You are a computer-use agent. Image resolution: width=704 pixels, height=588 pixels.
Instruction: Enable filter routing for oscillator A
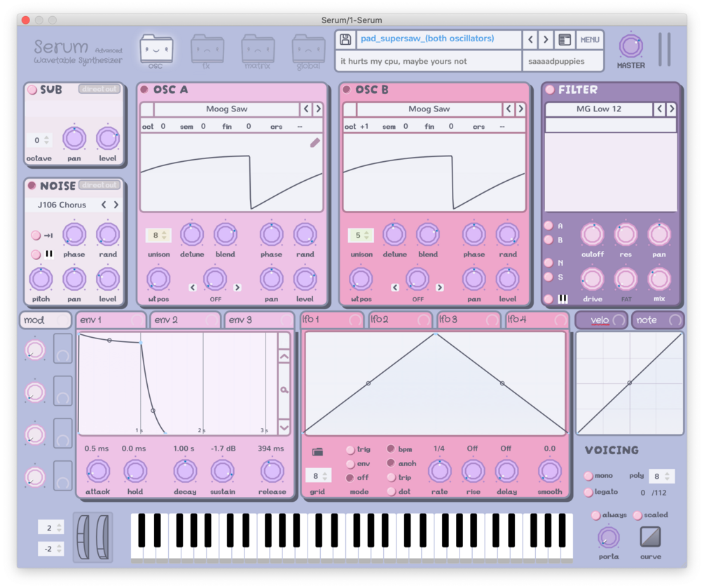coord(548,226)
